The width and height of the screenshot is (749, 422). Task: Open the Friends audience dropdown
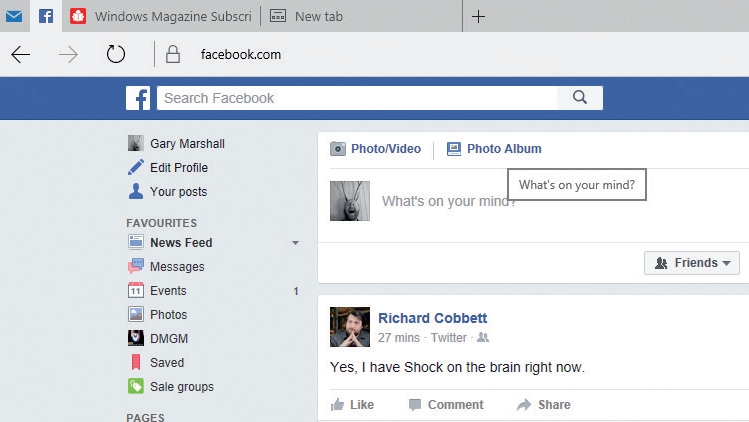(692, 263)
